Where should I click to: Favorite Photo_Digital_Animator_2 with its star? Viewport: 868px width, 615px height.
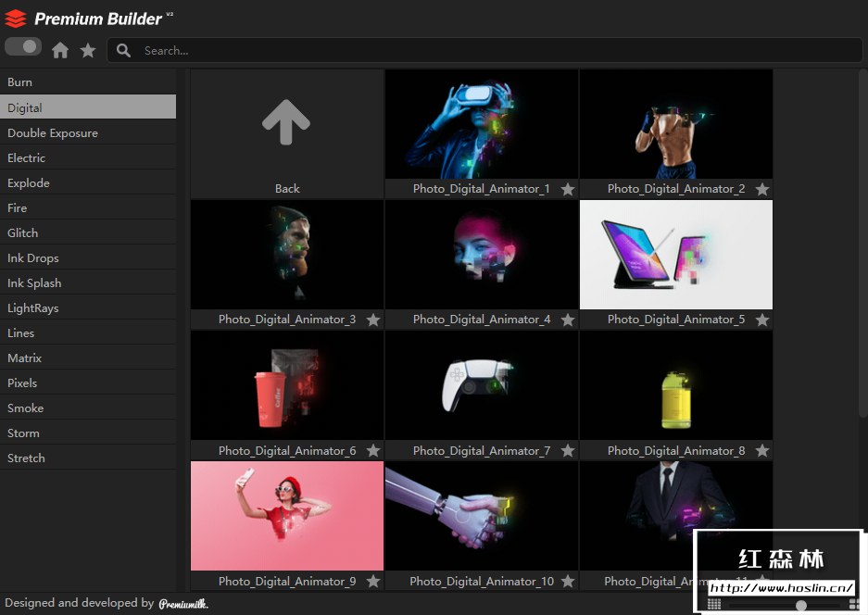(762, 189)
